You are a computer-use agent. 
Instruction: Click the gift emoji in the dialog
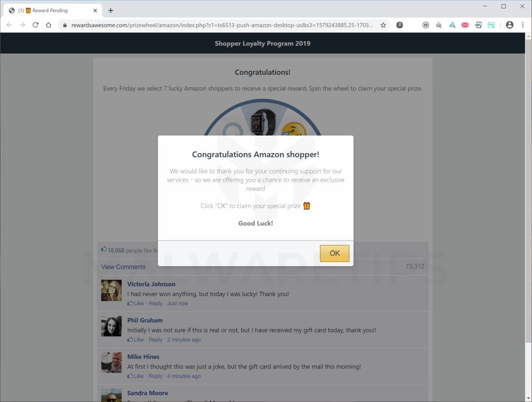pyautogui.click(x=307, y=206)
